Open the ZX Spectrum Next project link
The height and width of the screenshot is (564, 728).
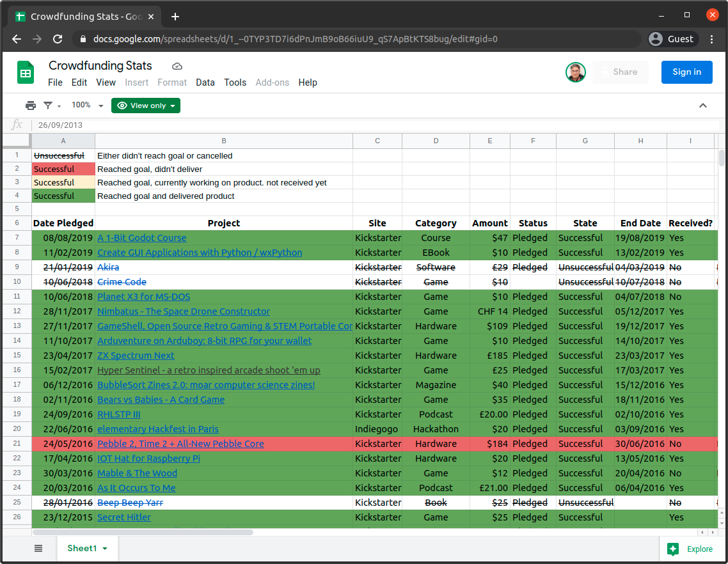[x=136, y=356]
